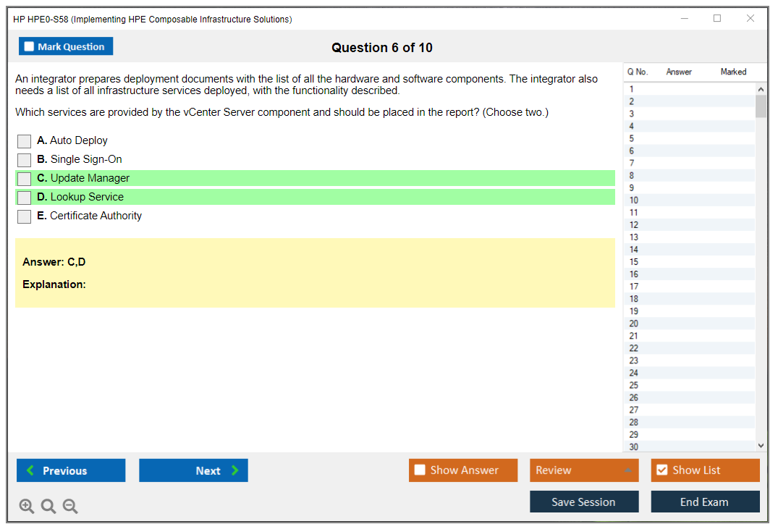Open the Review dropdown menu
The height and width of the screenshot is (532, 778).
coord(583,470)
